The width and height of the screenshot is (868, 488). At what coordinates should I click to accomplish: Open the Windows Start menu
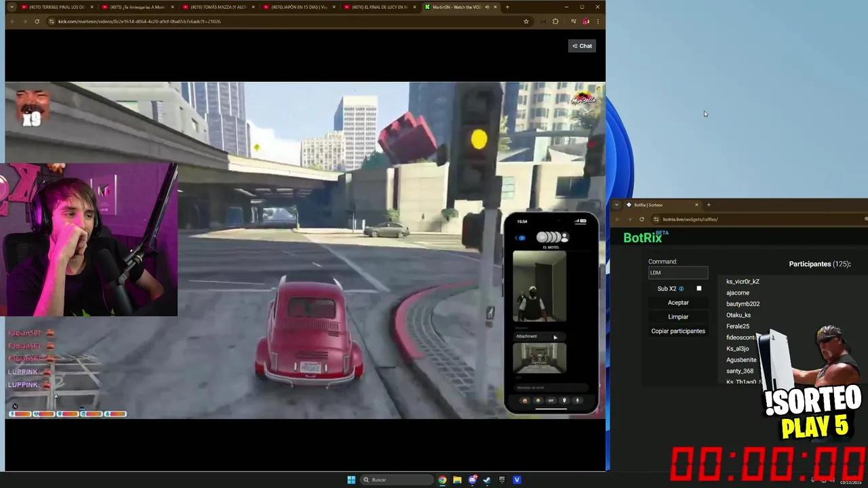[351, 480]
